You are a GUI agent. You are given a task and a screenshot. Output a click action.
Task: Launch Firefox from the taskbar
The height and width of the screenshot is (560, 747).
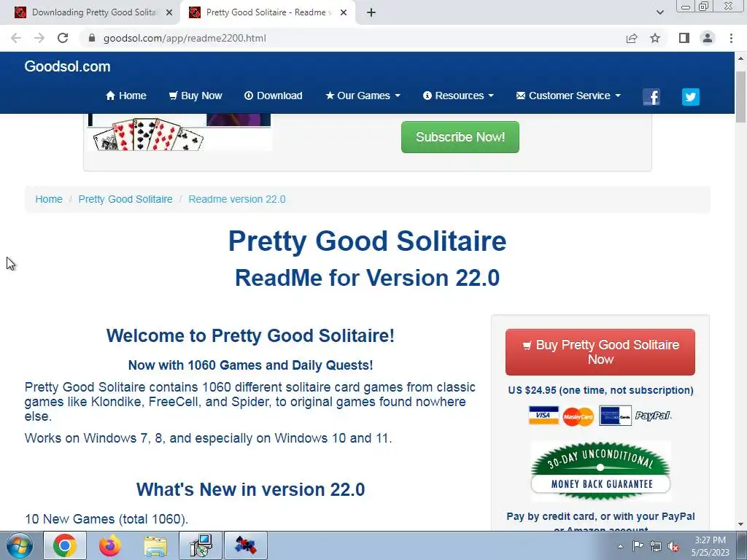110,545
